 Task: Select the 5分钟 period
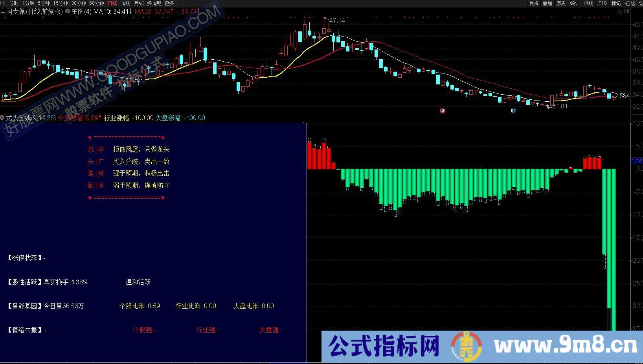(44, 3)
